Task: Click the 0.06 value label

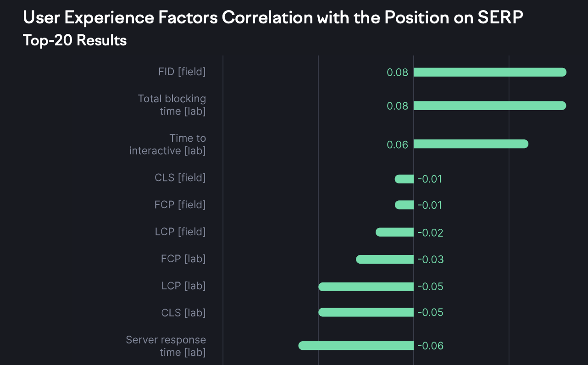Action: click(x=397, y=144)
